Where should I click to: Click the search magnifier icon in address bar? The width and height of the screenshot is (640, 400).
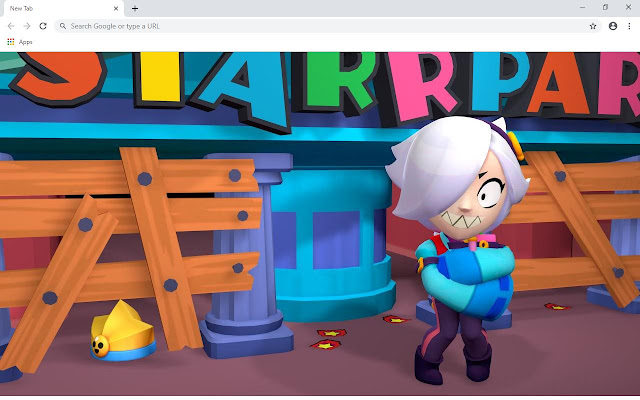pyautogui.click(x=63, y=26)
